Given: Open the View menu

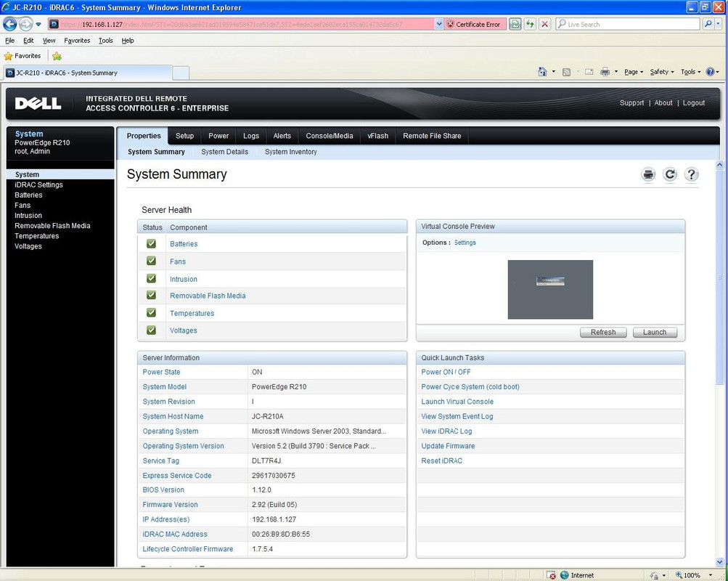Looking at the screenshot, I should [x=49, y=41].
